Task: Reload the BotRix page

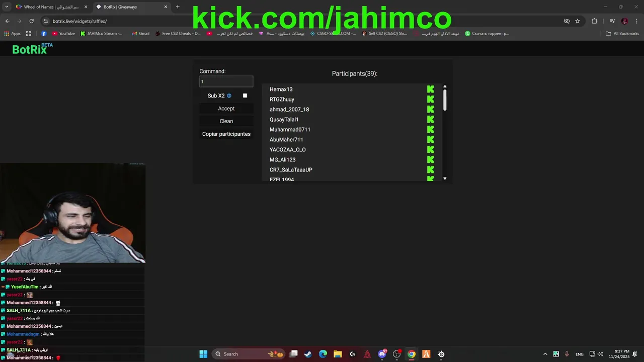Action: pyautogui.click(x=31, y=21)
